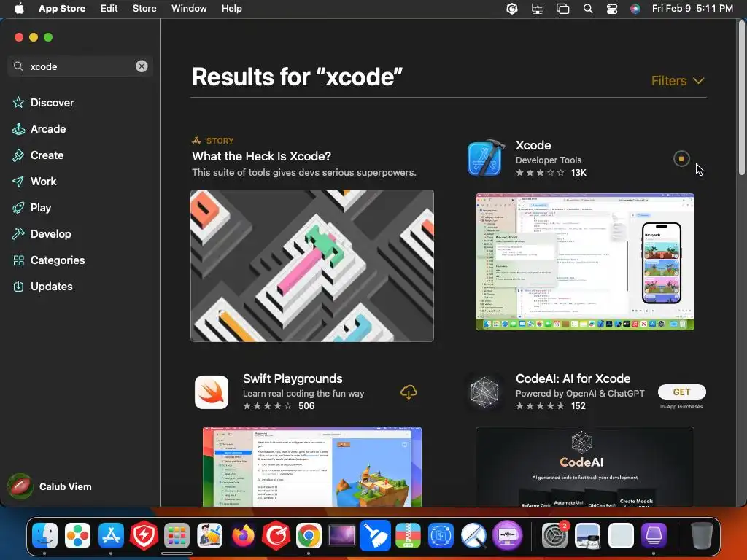Viewport: 747px width, 560px height.
Task: Open the Xcode title link
Action: point(533,145)
